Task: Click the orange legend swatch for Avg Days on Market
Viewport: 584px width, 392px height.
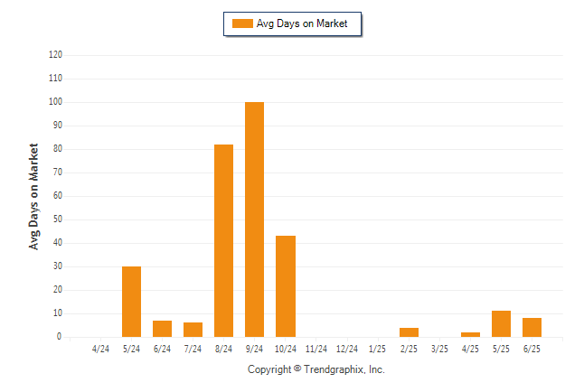Action: tap(242, 23)
